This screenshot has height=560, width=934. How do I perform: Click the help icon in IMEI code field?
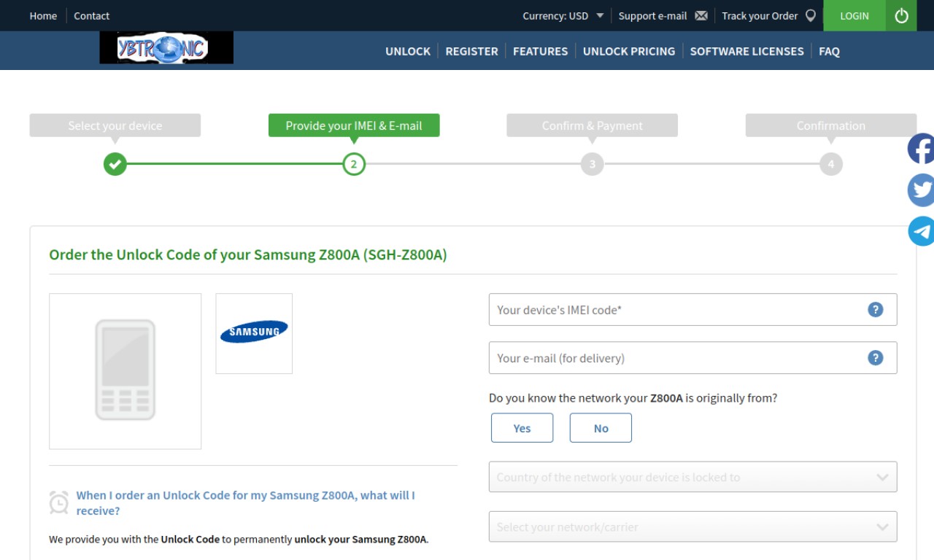pos(876,310)
